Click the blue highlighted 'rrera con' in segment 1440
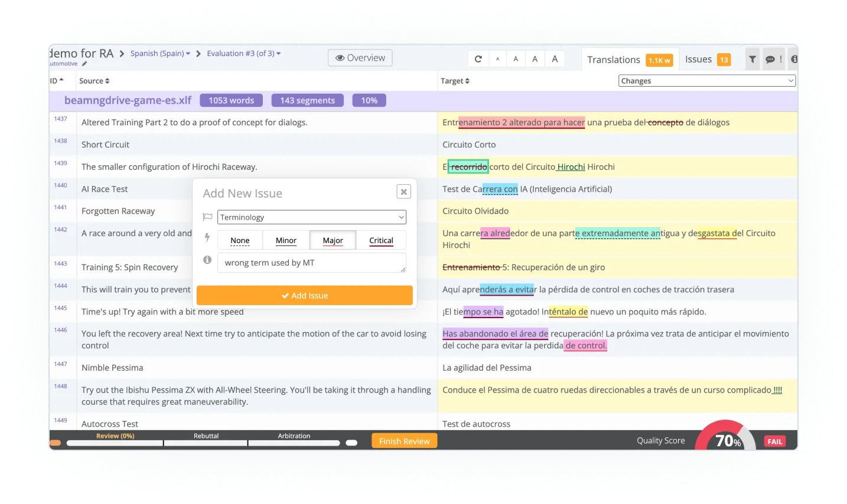 click(500, 189)
